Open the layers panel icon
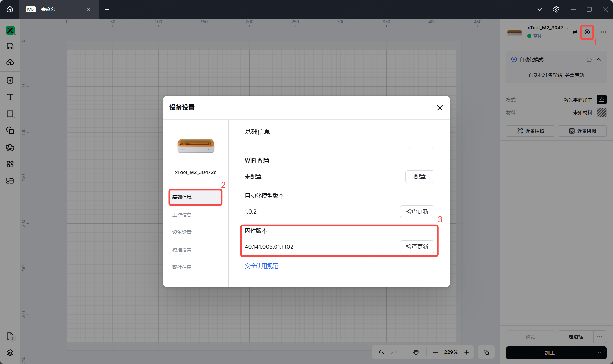This screenshot has width=613, height=364. pyautogui.click(x=10, y=353)
